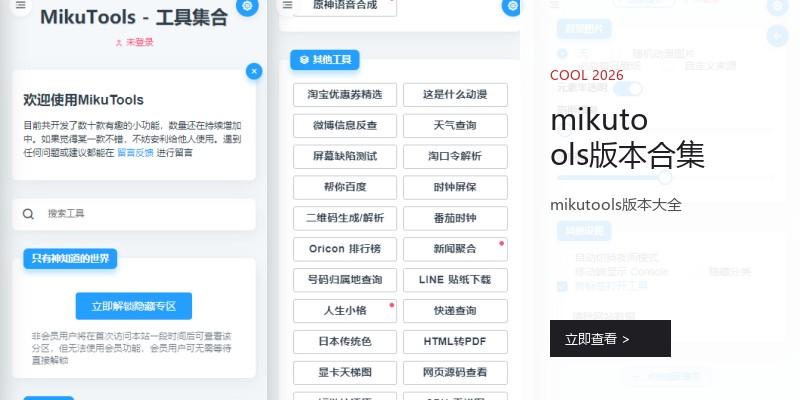Open the 号码归属地查询 tool
The height and width of the screenshot is (400, 800).
[345, 280]
